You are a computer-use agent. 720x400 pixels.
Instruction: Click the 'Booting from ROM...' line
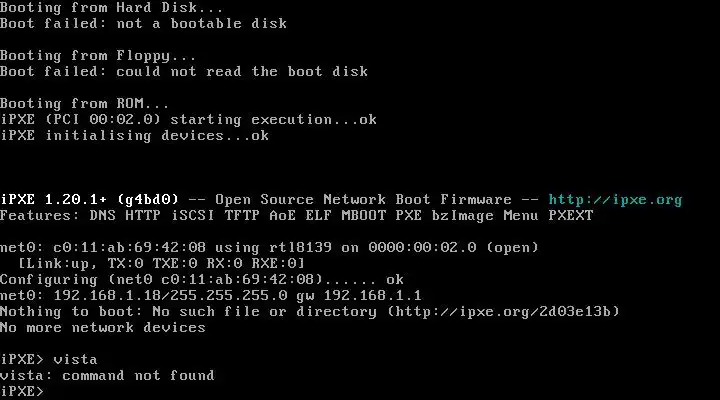tap(84, 104)
